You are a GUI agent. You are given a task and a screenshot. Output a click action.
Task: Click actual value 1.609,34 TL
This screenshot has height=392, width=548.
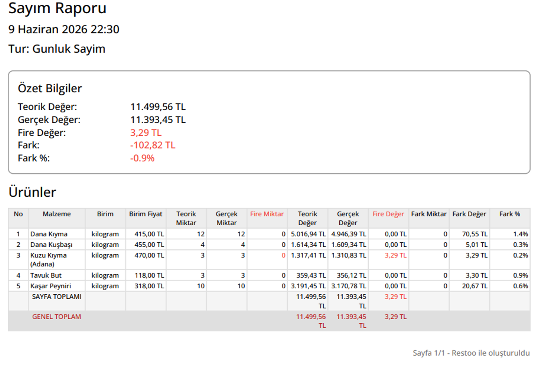(x=349, y=245)
